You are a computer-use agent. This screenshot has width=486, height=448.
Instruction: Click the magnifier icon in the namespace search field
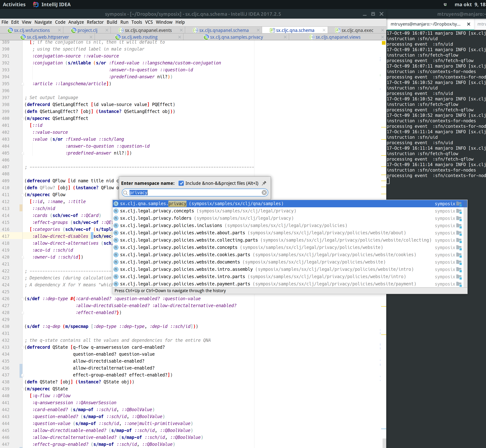click(125, 193)
